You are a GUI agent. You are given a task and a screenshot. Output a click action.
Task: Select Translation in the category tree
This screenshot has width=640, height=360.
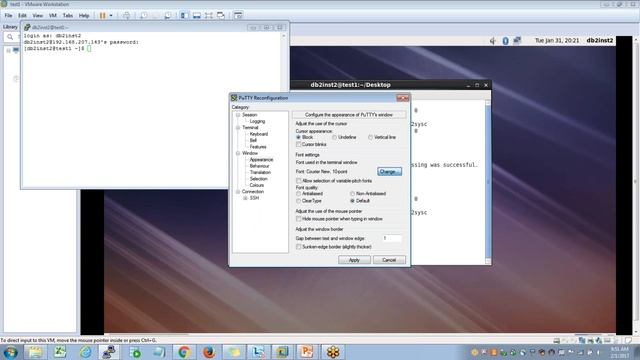point(260,173)
